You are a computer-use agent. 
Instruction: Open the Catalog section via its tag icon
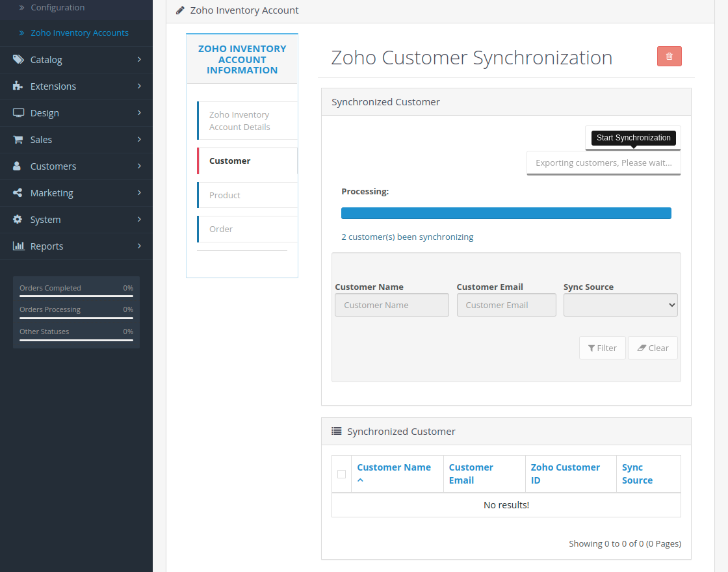18,59
